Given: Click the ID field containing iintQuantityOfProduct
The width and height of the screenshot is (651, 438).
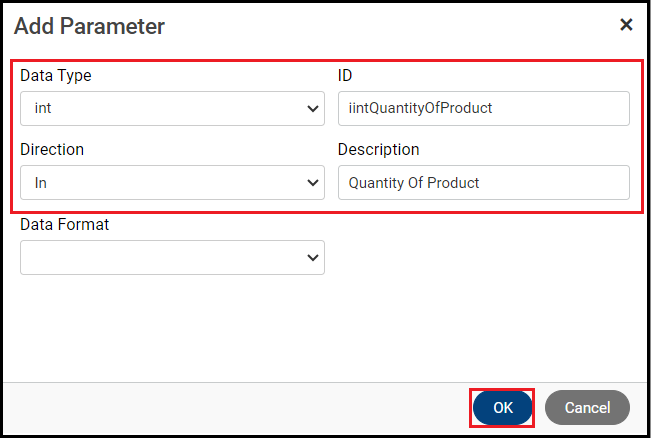Looking at the screenshot, I should [484, 109].
